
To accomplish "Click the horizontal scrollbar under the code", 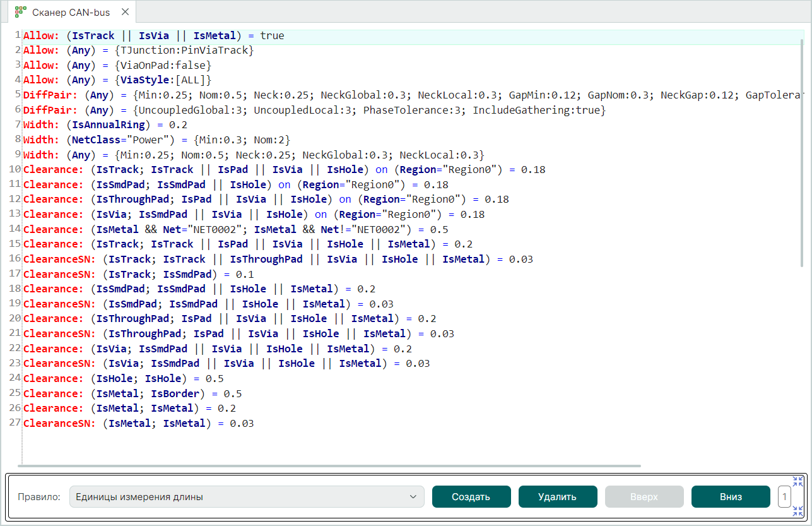I will coord(328,466).
